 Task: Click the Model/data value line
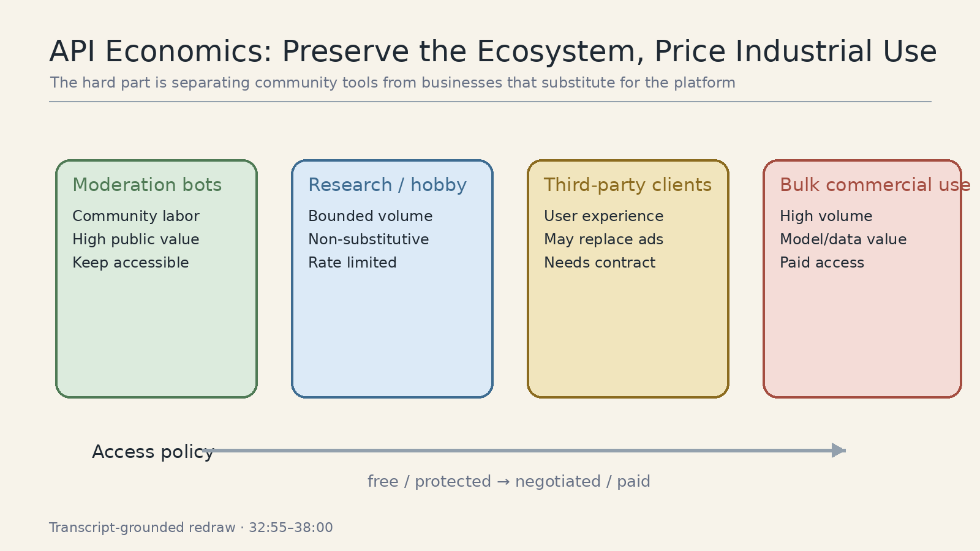click(x=843, y=239)
